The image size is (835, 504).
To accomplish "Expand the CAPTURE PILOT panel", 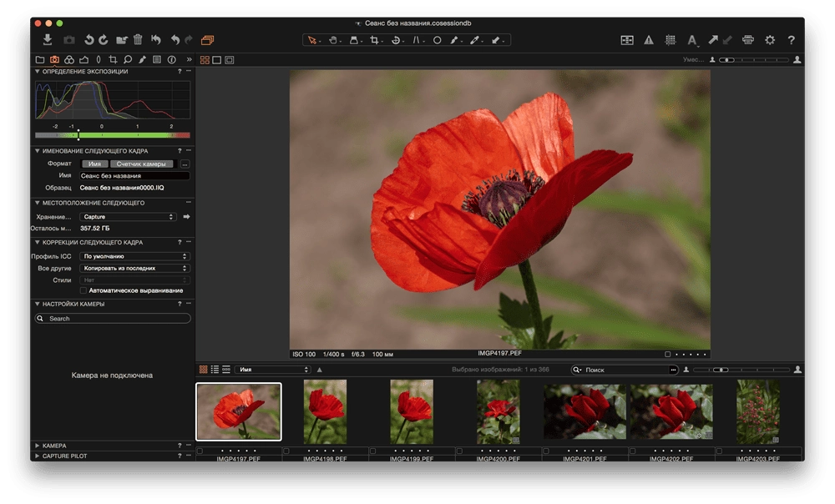I will 38,456.
